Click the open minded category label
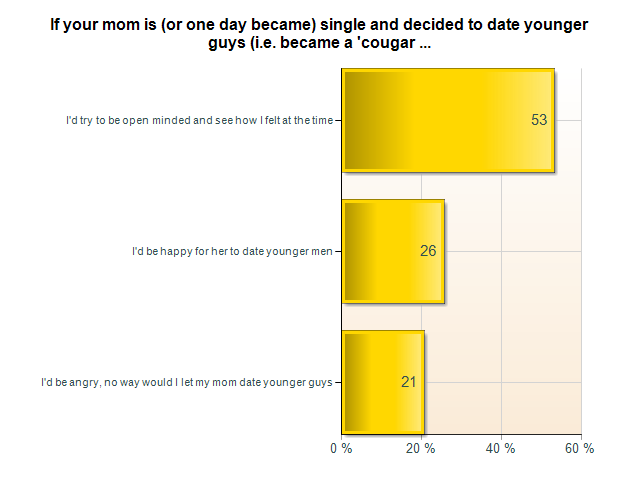 click(x=200, y=120)
